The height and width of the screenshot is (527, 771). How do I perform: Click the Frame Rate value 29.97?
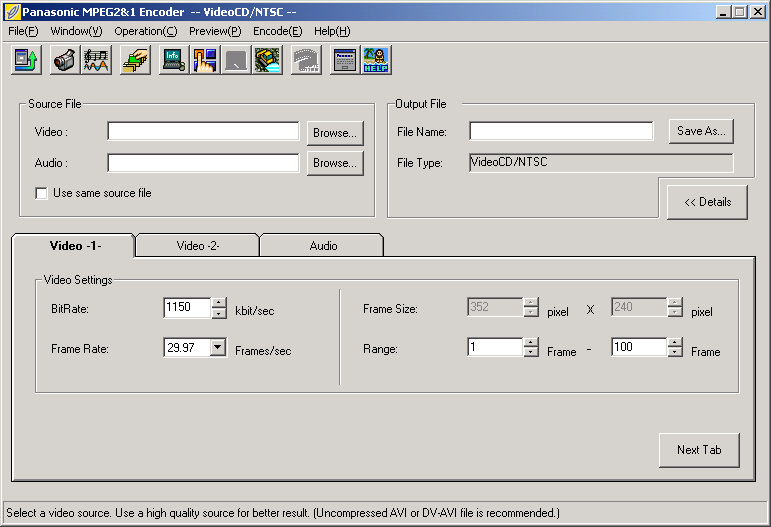(187, 348)
